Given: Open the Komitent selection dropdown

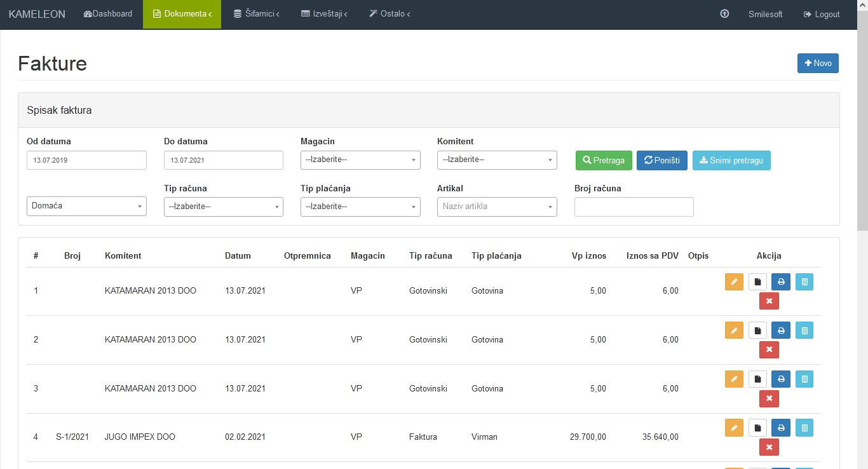Looking at the screenshot, I should click(497, 160).
